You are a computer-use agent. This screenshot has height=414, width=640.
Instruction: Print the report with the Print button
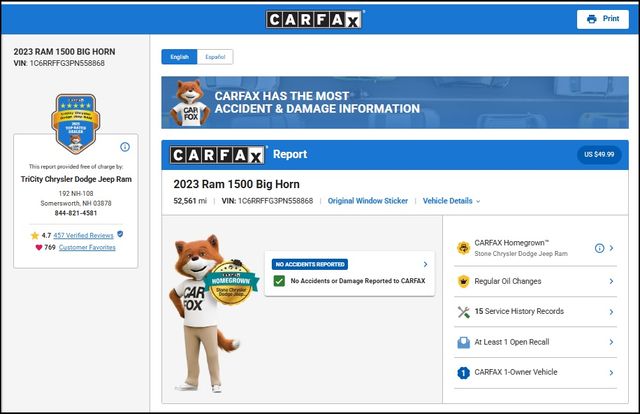pos(602,19)
